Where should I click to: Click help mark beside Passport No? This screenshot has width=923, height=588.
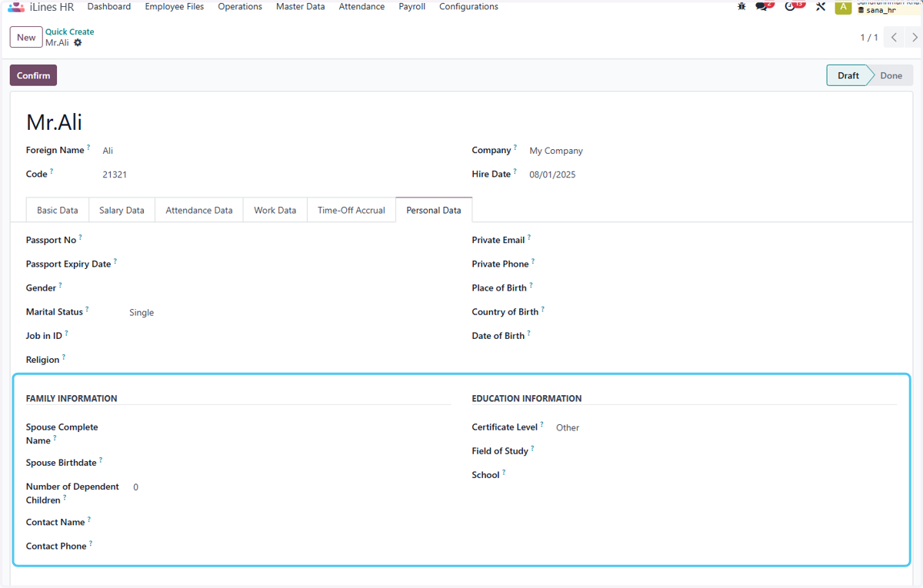tap(80, 238)
